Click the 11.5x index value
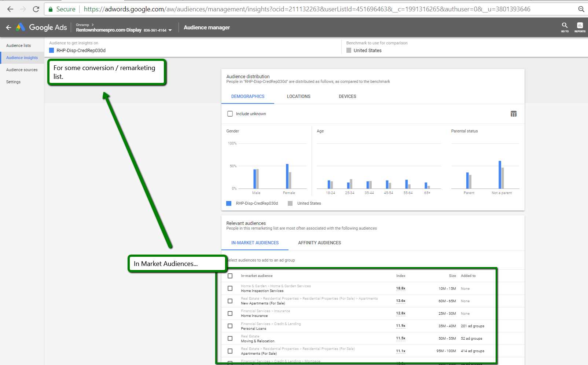Screen dimensions: 588x365 (x=401, y=338)
